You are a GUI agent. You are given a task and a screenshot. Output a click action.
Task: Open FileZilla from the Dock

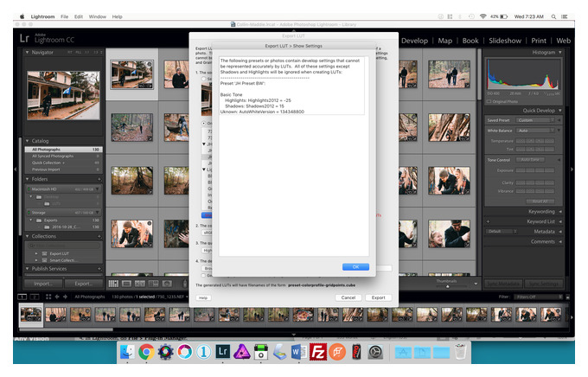click(318, 352)
